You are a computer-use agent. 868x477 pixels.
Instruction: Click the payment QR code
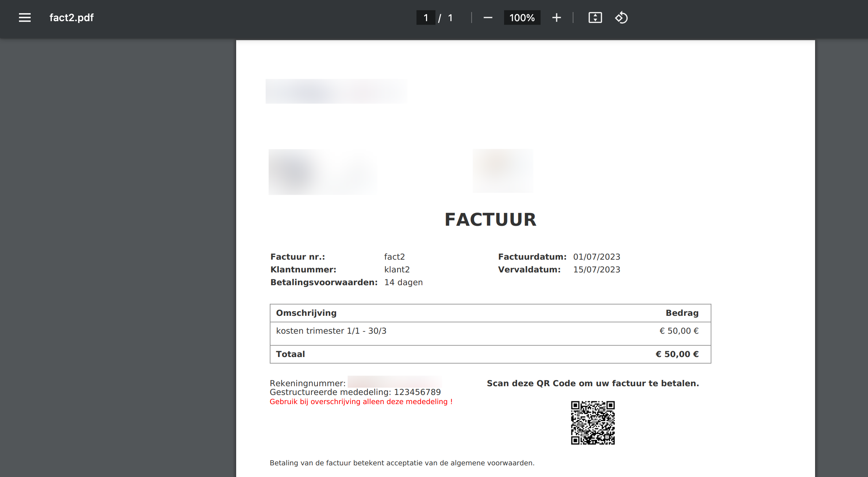click(593, 423)
